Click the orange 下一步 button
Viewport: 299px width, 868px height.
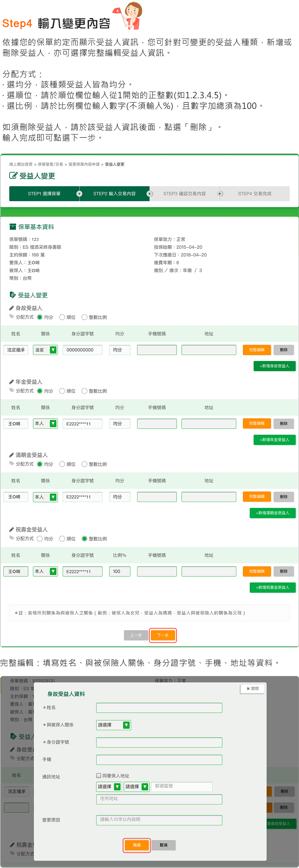[x=163, y=635]
